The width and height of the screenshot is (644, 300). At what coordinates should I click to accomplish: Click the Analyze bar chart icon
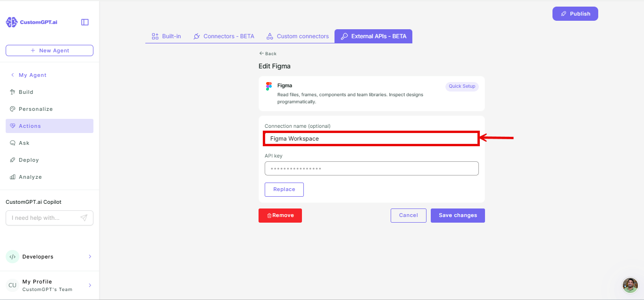[13, 177]
